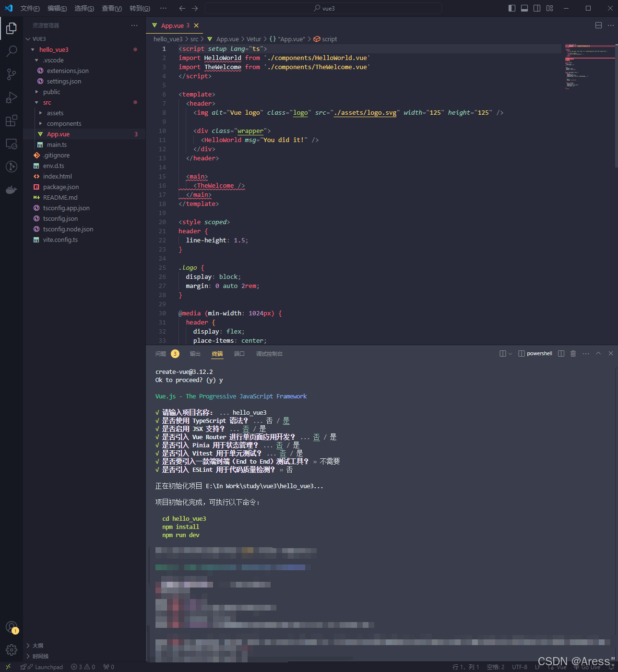The width and height of the screenshot is (618, 672).
Task: Open the Run and Debug view
Action: (12, 97)
